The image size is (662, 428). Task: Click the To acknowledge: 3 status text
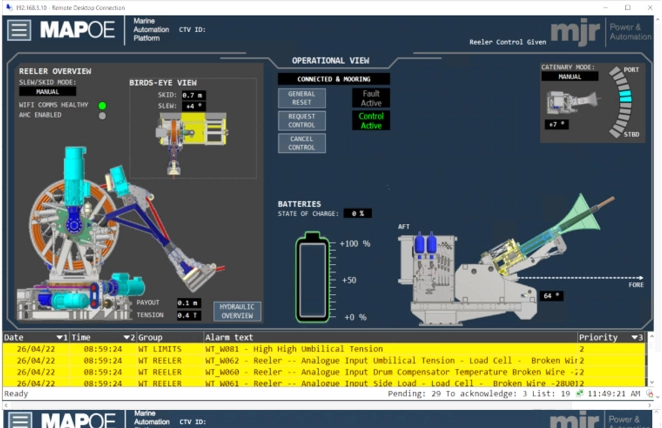486,394
